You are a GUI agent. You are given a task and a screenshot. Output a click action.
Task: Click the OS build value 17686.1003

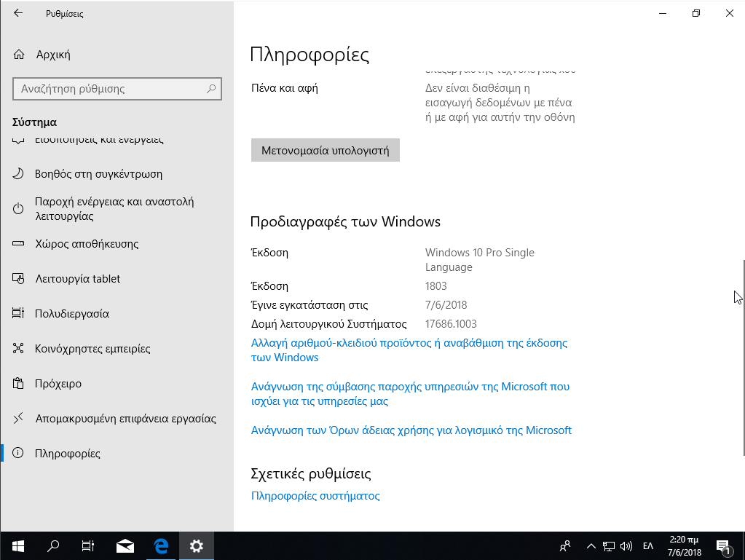450,324
